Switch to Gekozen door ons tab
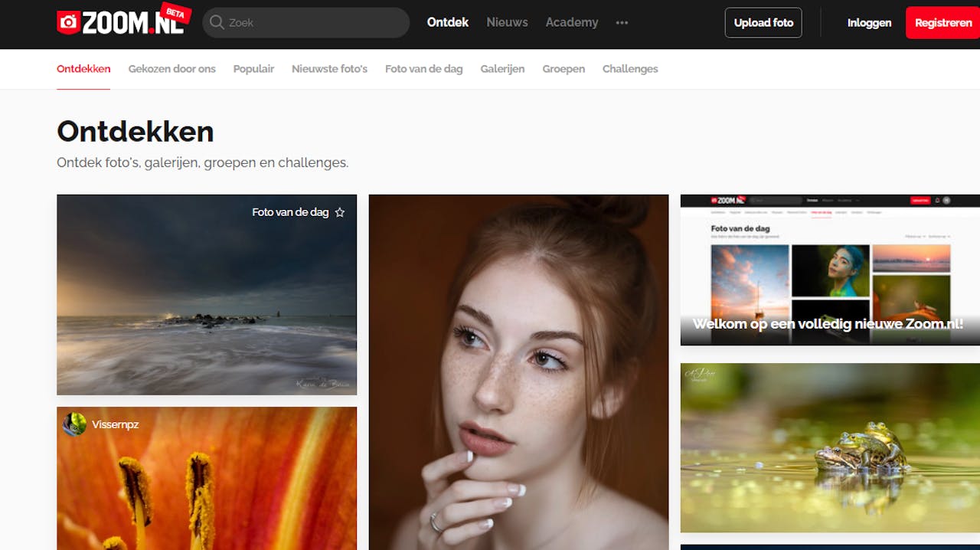The image size is (980, 550). point(172,69)
